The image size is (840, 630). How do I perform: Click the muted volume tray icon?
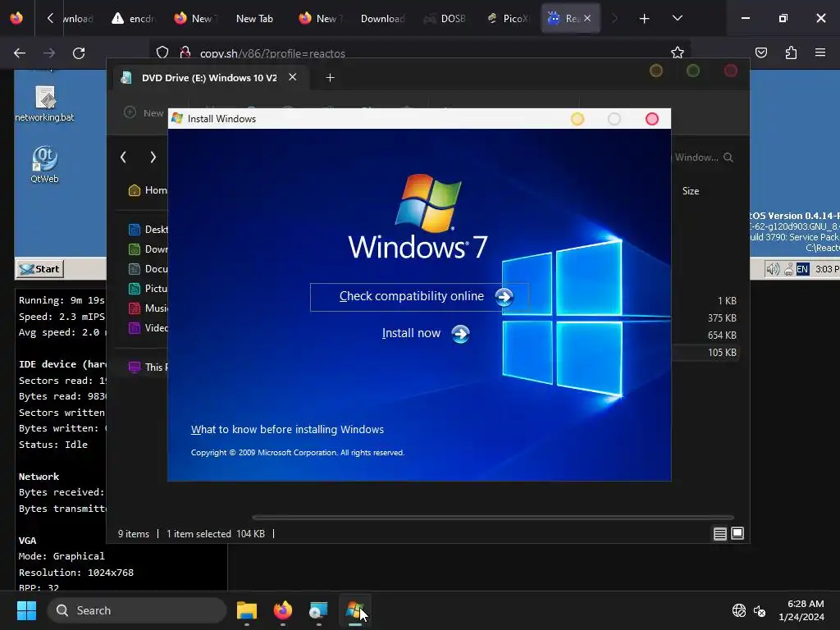click(760, 610)
